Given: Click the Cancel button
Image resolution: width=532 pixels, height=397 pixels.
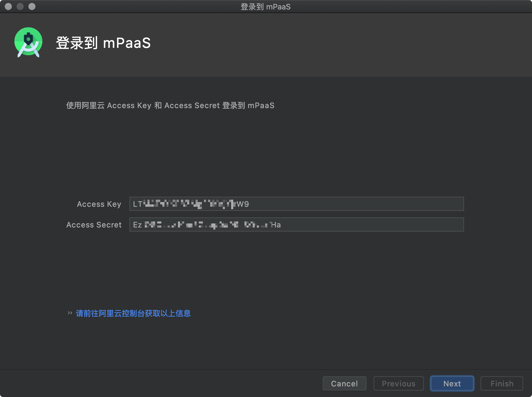Looking at the screenshot, I should pos(345,383).
